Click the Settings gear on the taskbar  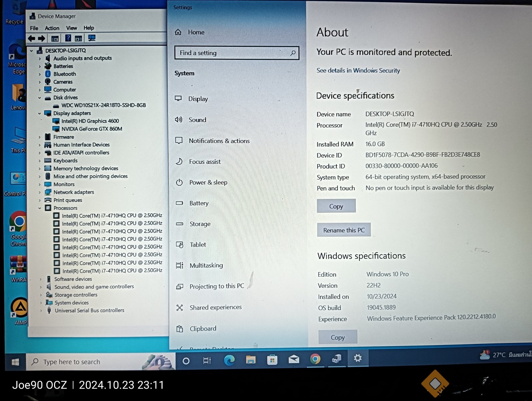click(358, 358)
